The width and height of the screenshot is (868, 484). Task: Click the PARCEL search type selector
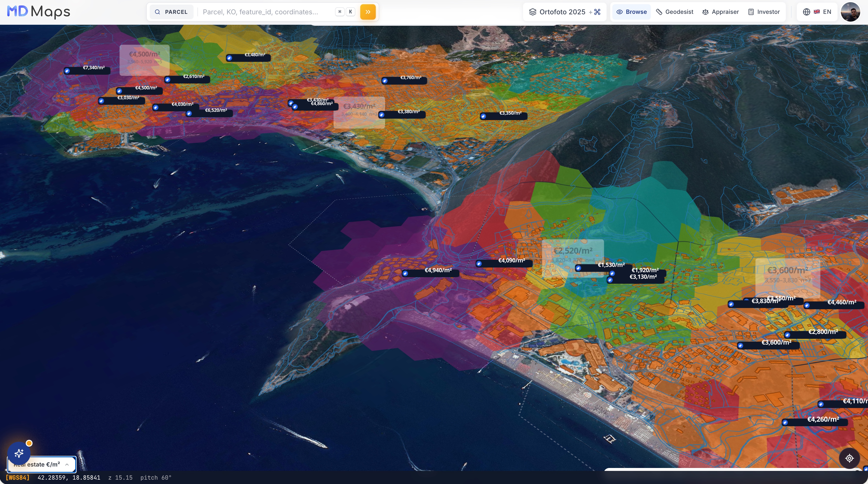171,12
